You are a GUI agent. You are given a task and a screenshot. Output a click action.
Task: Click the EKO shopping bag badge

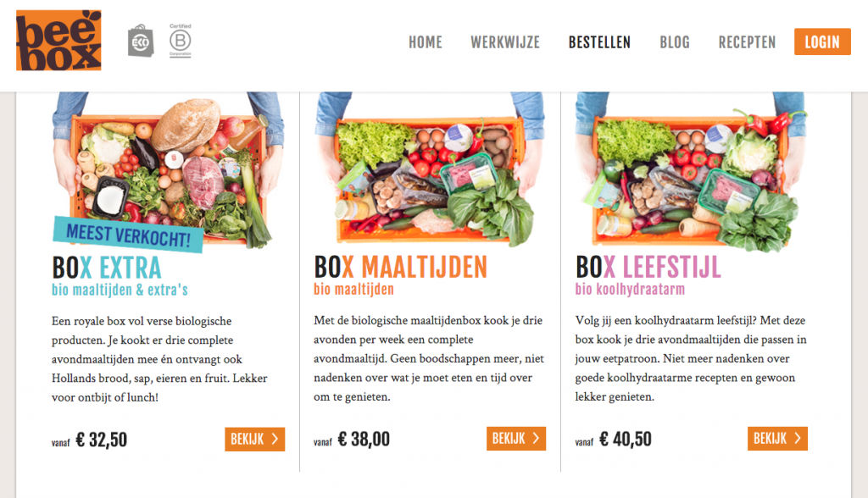pos(141,41)
